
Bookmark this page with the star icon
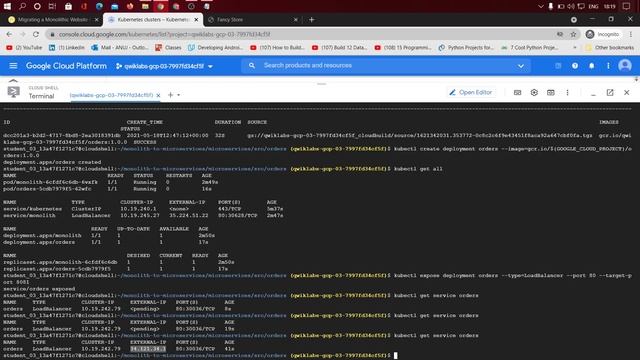[x=573, y=34]
